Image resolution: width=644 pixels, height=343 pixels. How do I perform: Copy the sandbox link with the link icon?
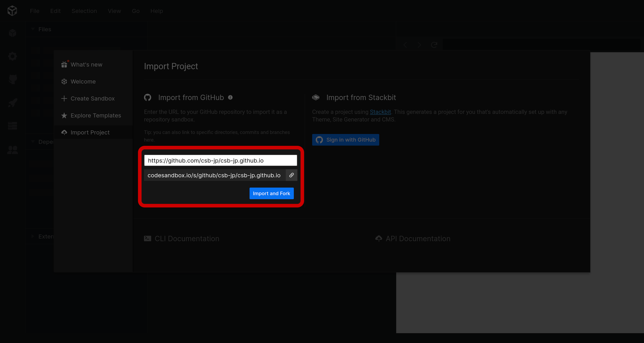point(292,175)
